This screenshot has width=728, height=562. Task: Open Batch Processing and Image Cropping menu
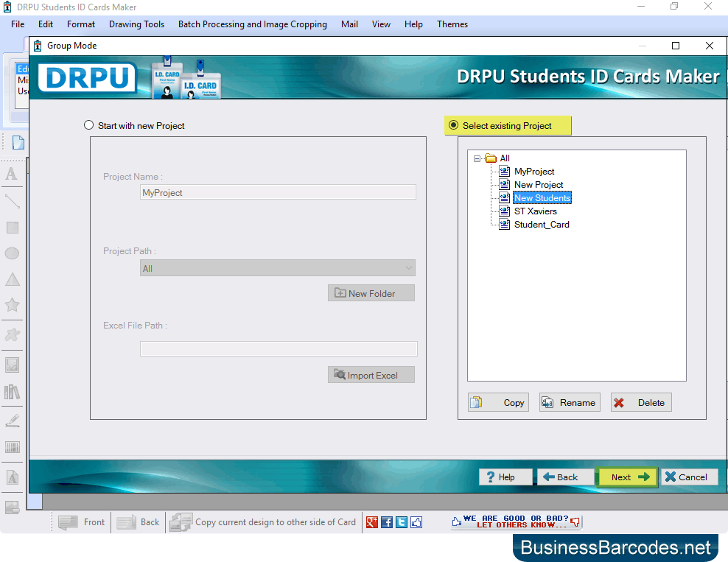pyautogui.click(x=253, y=24)
